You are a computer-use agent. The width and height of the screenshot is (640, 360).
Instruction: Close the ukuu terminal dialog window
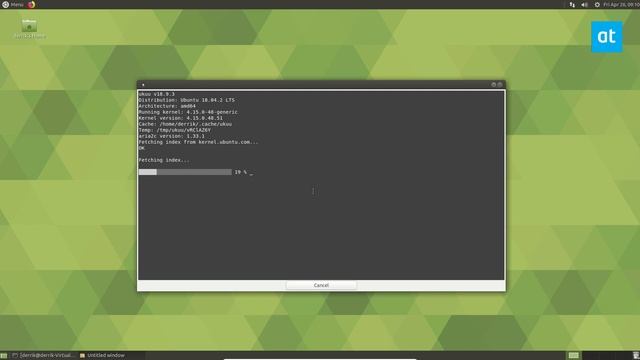click(500, 84)
